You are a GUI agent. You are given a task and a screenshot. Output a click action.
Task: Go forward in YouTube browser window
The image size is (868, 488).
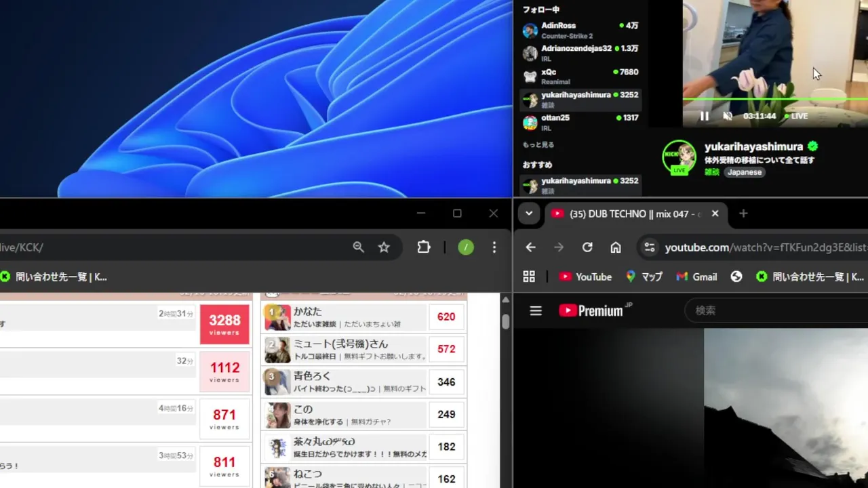click(559, 247)
